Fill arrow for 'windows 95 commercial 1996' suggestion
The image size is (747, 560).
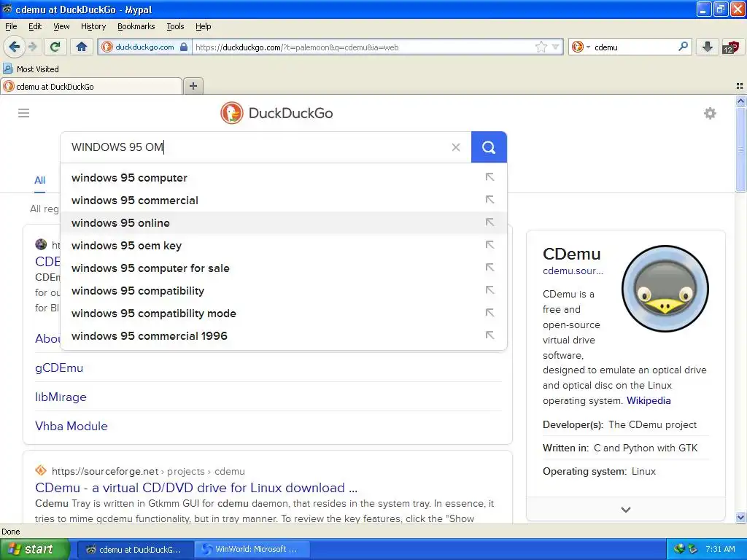(x=489, y=335)
